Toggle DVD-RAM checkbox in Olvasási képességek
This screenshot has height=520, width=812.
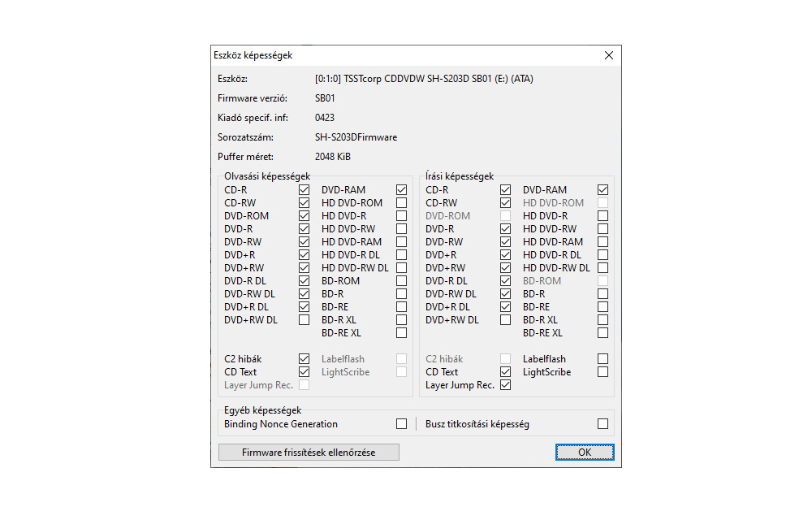point(401,190)
